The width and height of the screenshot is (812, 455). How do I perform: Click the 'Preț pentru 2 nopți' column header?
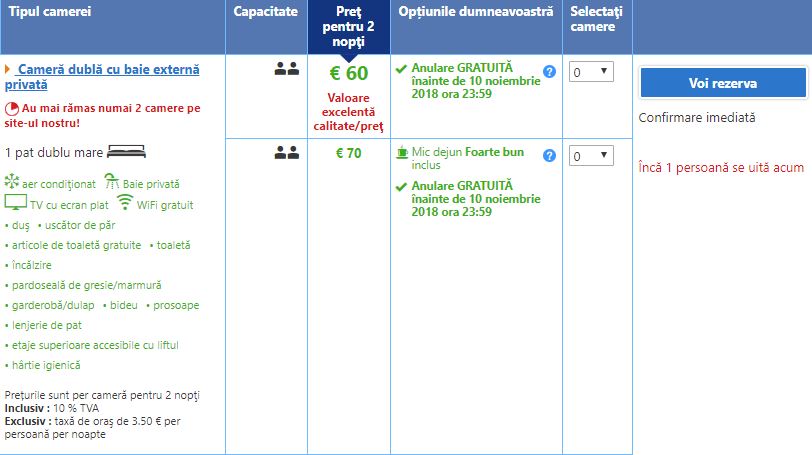click(355, 27)
